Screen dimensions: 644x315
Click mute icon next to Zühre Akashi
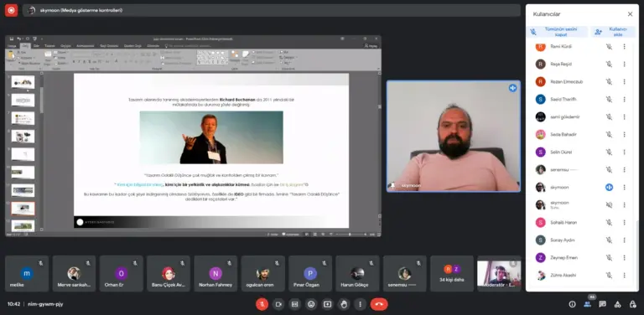[x=609, y=276]
